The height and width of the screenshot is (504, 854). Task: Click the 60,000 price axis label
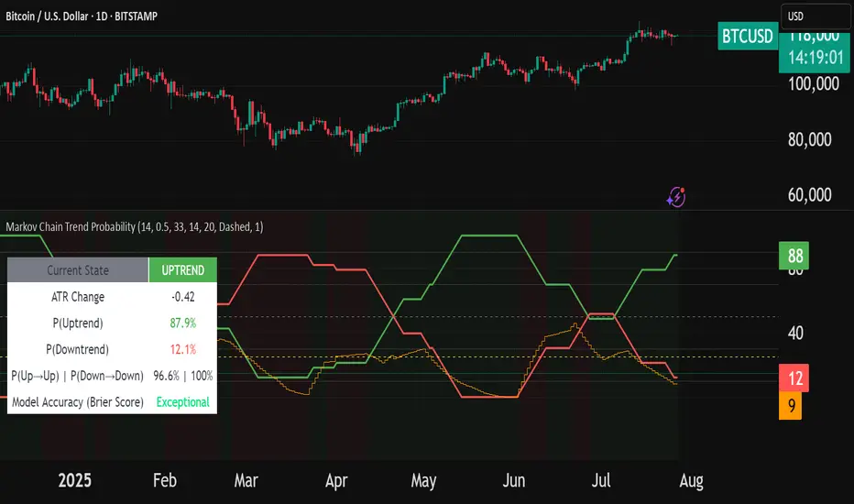pos(810,194)
